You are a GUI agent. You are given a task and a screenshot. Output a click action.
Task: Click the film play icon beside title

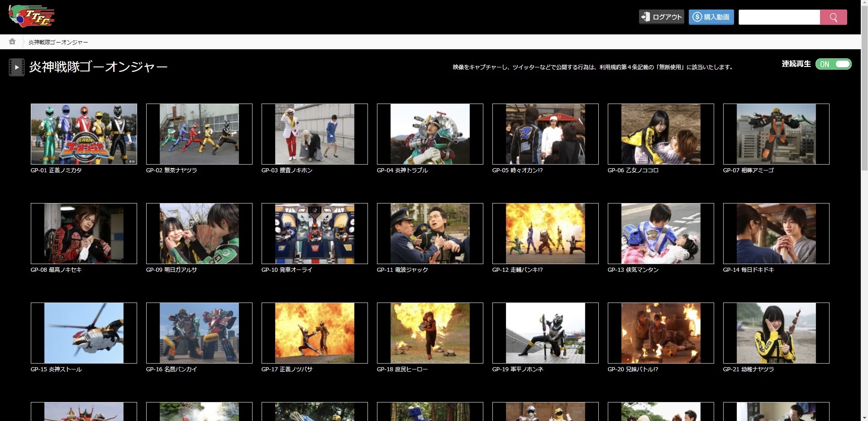pos(17,67)
